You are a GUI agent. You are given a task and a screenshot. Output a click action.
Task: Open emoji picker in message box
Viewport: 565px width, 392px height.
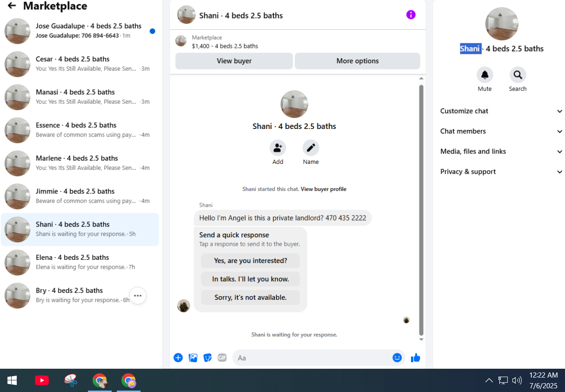397,358
